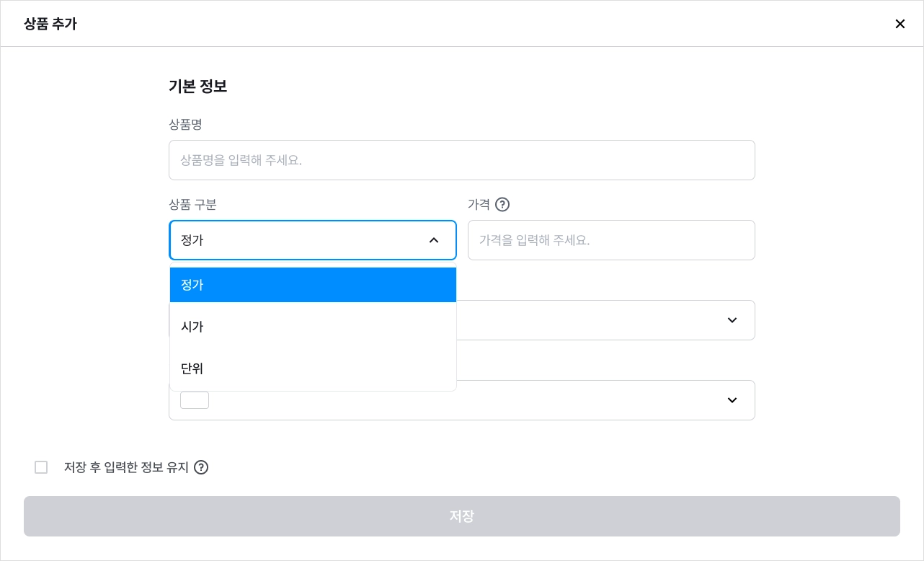Click the 저장 후 입력한 정보 유지 label text
924x561 pixels.
pos(126,467)
